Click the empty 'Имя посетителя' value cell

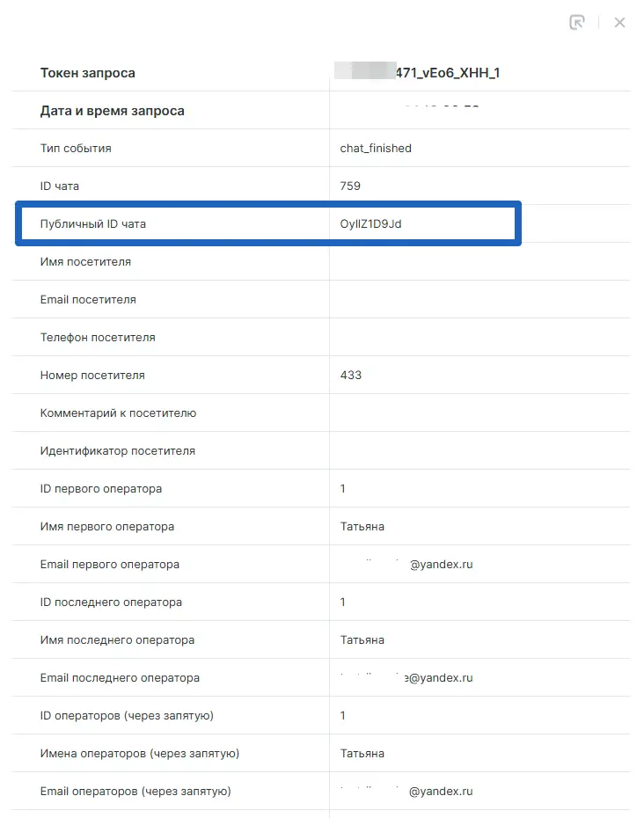(x=479, y=261)
